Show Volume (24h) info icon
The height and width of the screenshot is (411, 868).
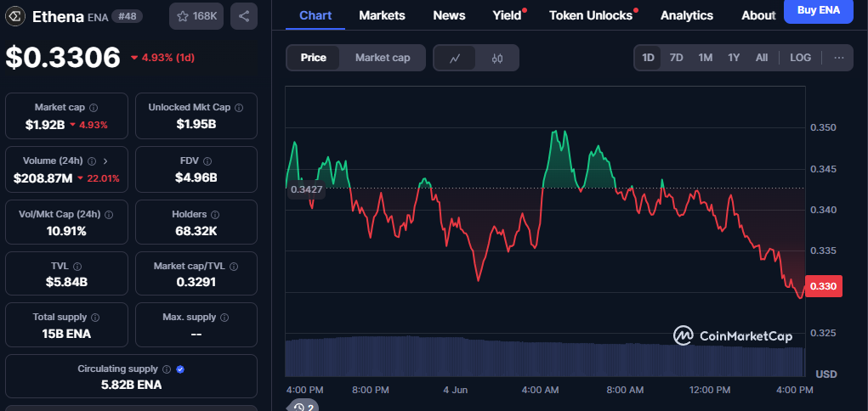coord(92,161)
